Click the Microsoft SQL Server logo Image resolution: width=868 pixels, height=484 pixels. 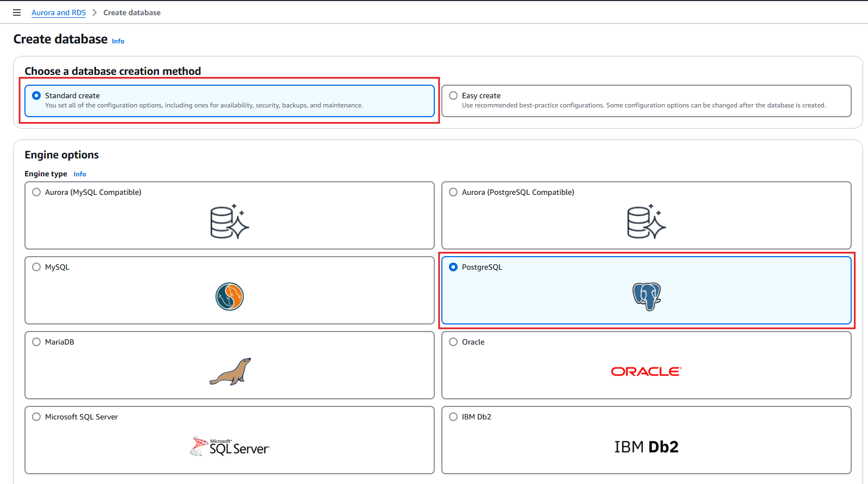click(x=230, y=447)
